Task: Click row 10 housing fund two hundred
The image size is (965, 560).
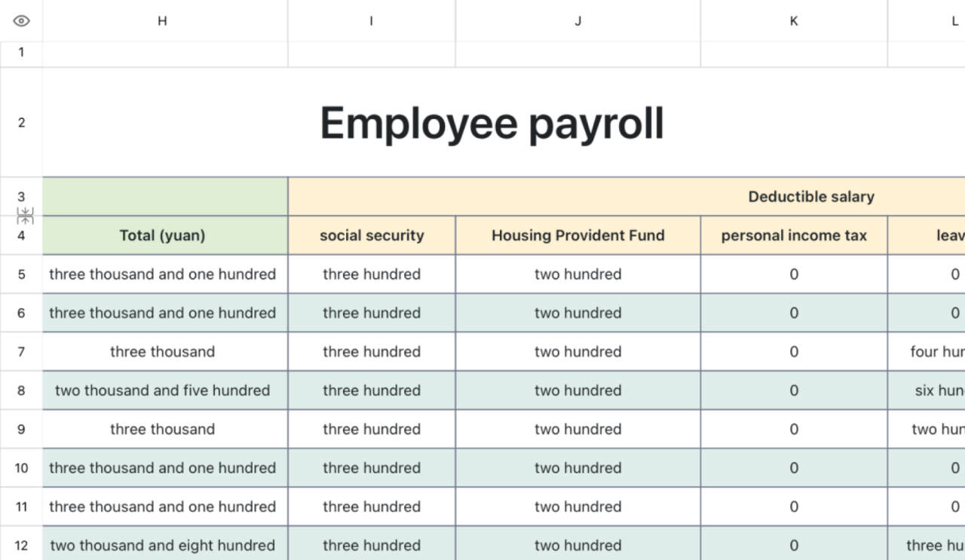Action: point(578,468)
